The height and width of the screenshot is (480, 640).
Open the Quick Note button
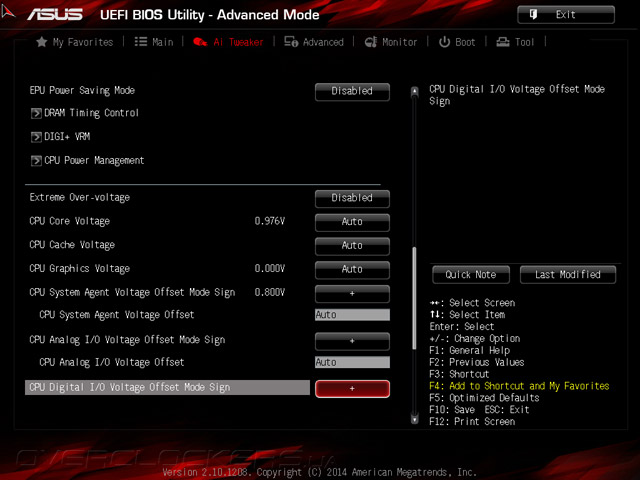(x=471, y=275)
